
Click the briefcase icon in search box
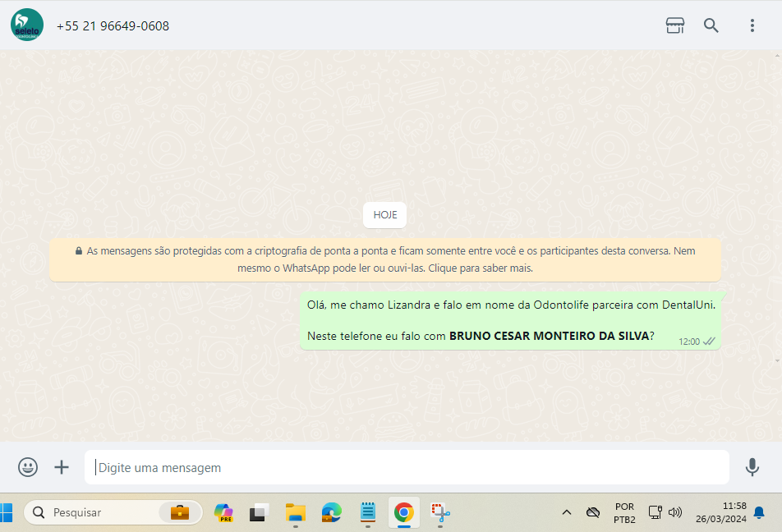point(180,512)
